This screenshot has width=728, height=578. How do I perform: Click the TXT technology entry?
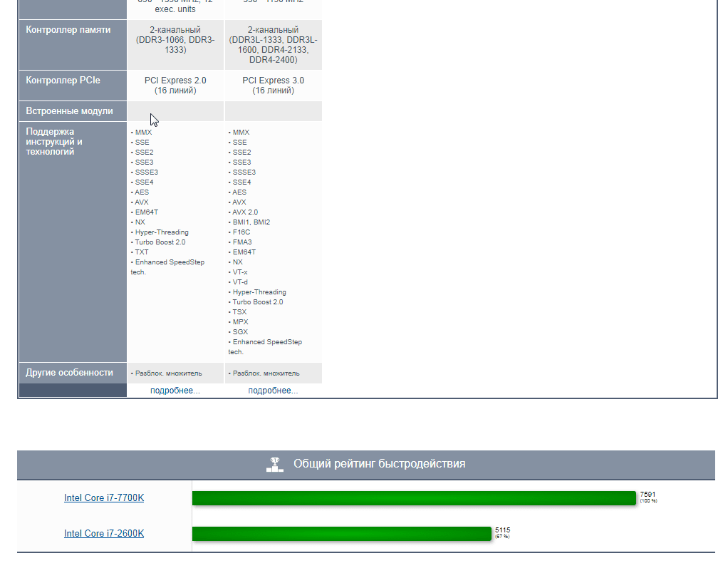pos(142,252)
